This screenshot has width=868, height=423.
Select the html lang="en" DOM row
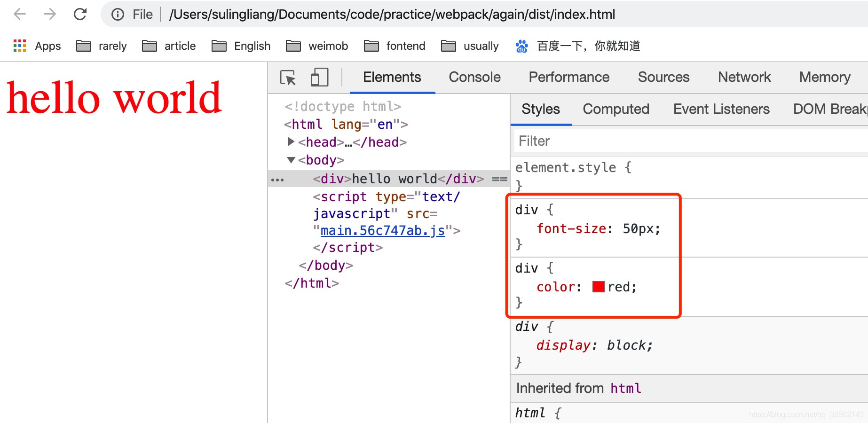coord(346,125)
